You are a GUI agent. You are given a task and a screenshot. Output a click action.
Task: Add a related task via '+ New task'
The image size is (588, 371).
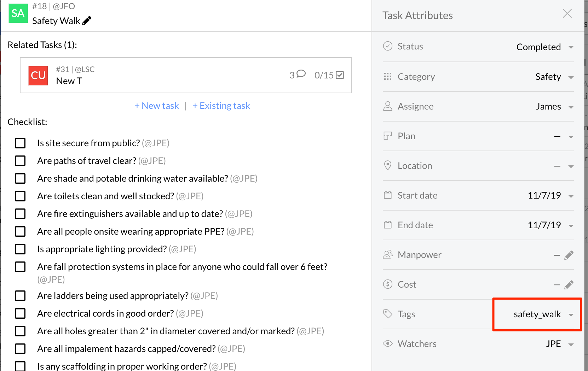tap(157, 106)
